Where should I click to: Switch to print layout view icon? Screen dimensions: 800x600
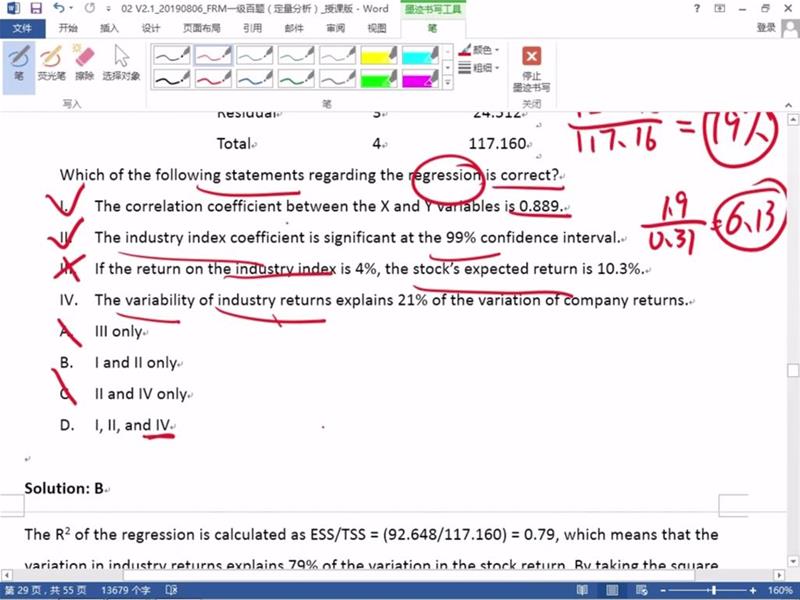point(612,590)
